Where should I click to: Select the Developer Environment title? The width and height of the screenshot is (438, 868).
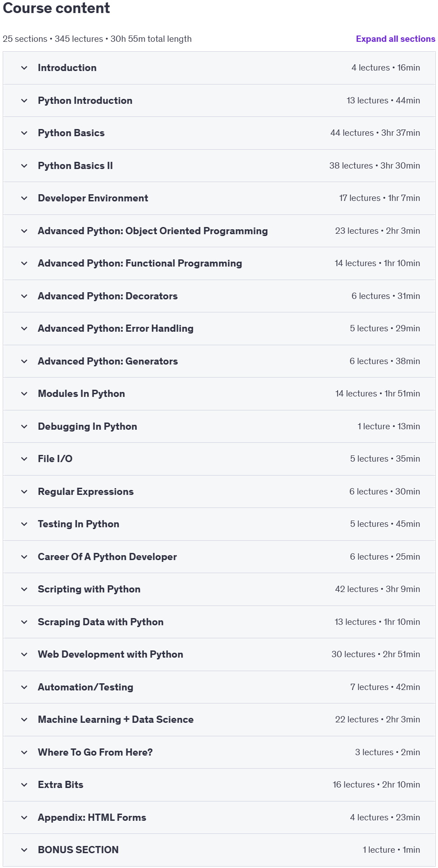[x=93, y=198]
